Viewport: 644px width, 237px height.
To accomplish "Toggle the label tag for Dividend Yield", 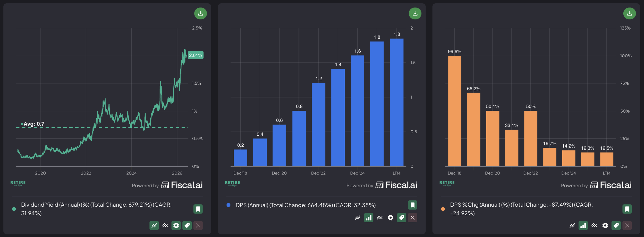I will 187,225.
